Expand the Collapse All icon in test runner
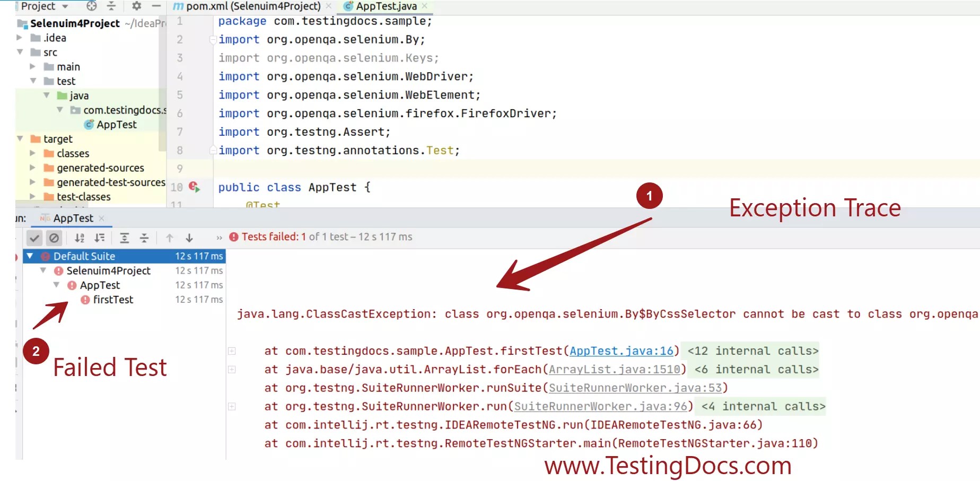 144,238
